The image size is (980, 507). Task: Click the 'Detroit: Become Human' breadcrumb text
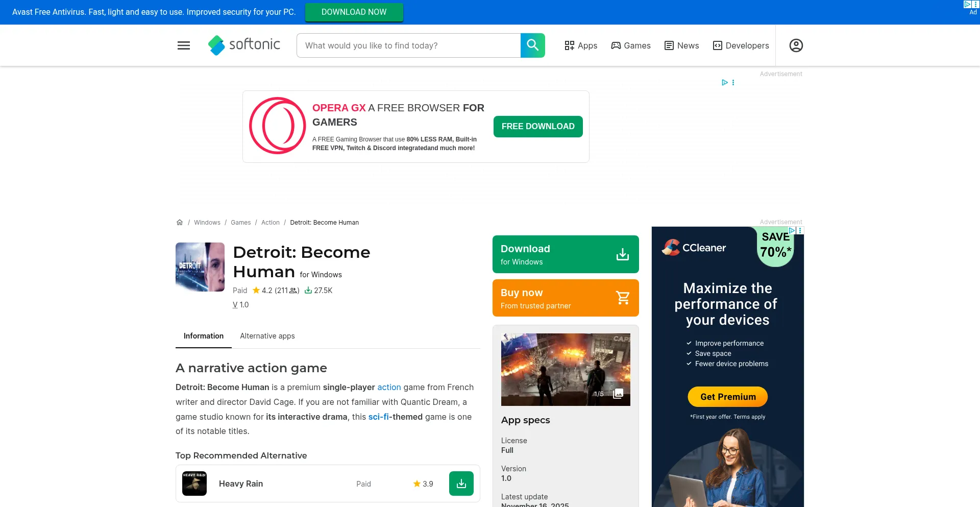point(325,223)
